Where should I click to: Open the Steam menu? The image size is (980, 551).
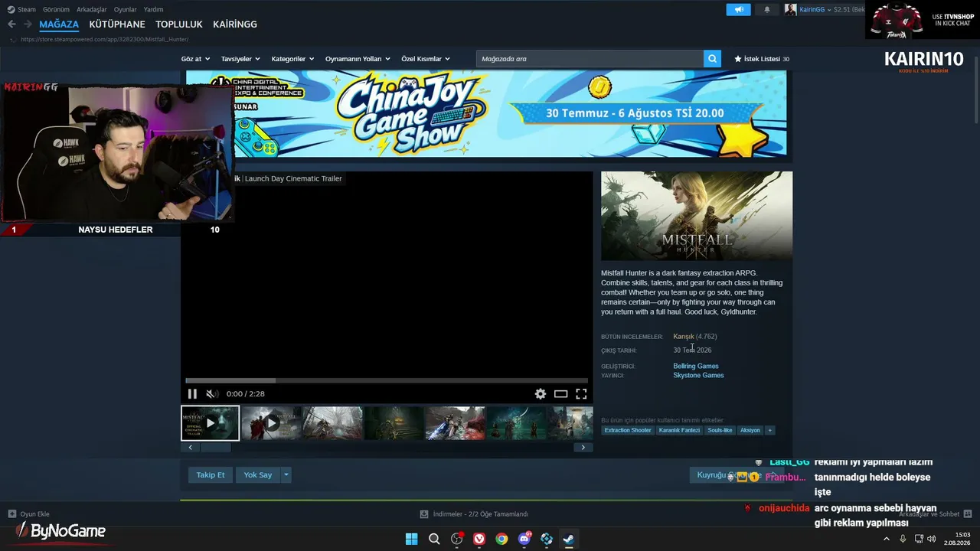(x=22, y=10)
